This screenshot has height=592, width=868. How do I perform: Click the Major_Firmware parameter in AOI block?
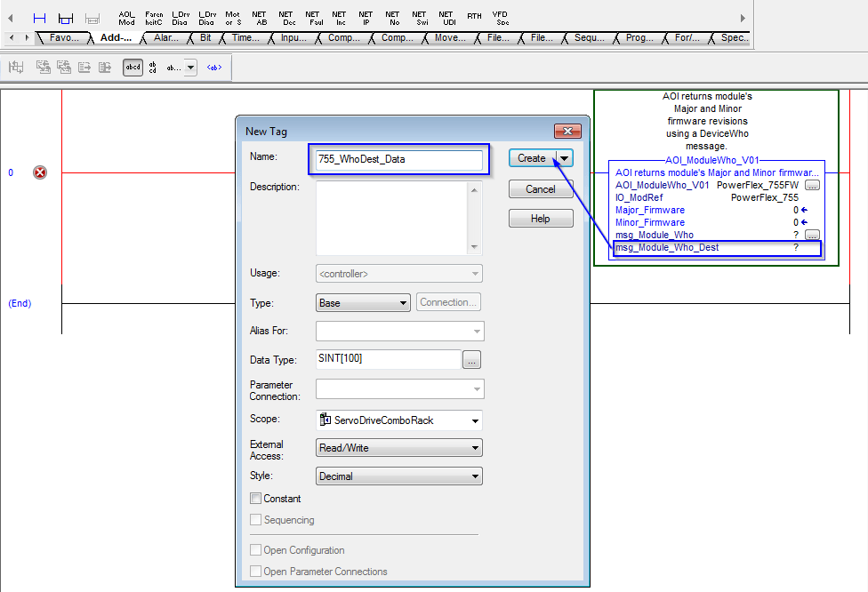pos(650,211)
